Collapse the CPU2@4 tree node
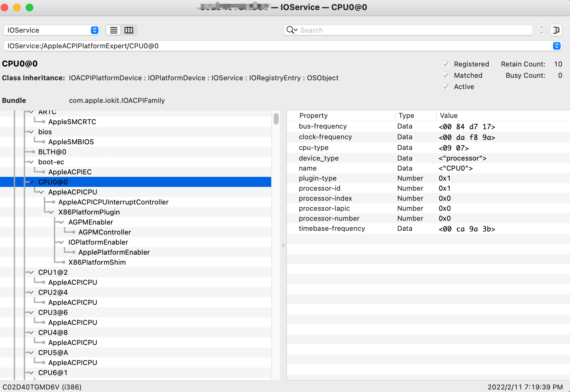Image resolution: width=570 pixels, height=392 pixels. pos(31,292)
